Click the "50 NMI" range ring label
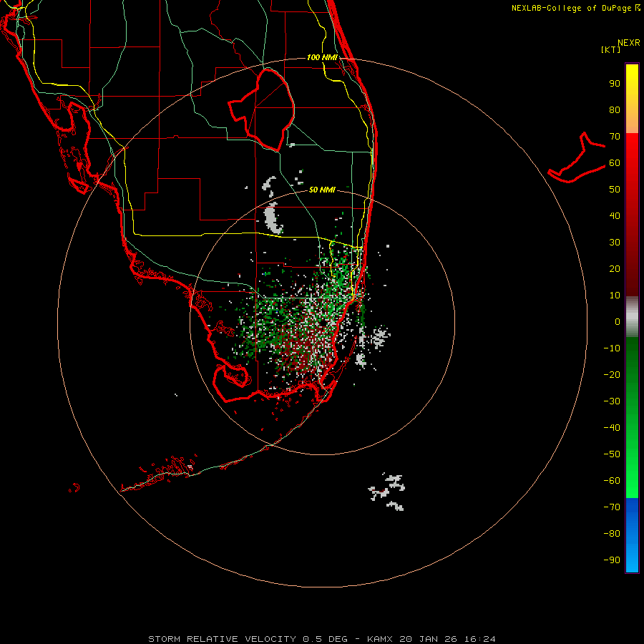This screenshot has width=644, height=644. [322, 190]
